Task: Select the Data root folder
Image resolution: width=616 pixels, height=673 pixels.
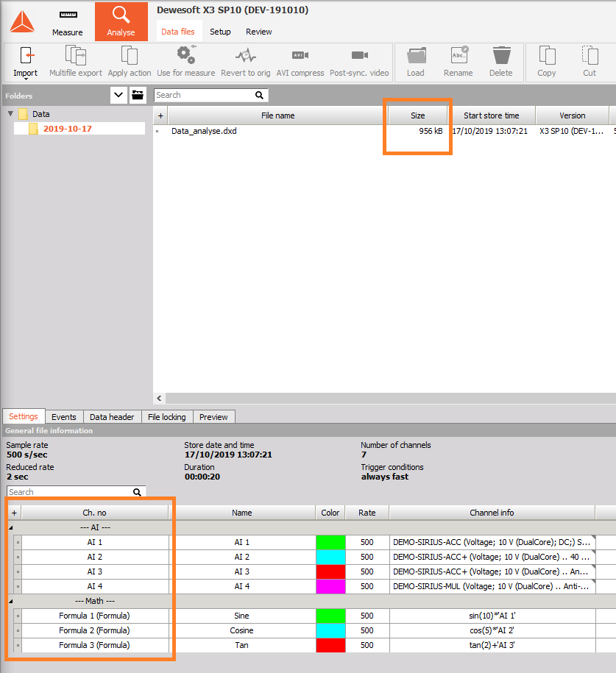Action: pyautogui.click(x=40, y=114)
